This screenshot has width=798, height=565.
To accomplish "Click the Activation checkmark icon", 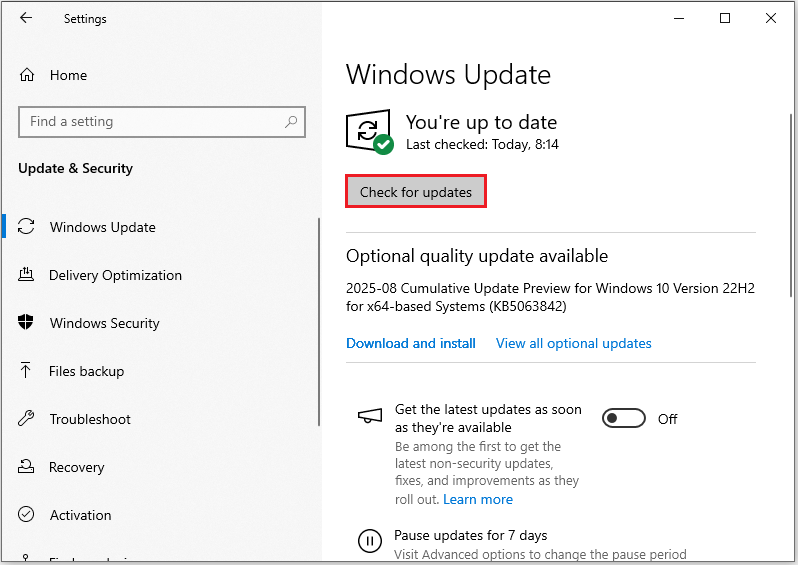I will coord(27,515).
